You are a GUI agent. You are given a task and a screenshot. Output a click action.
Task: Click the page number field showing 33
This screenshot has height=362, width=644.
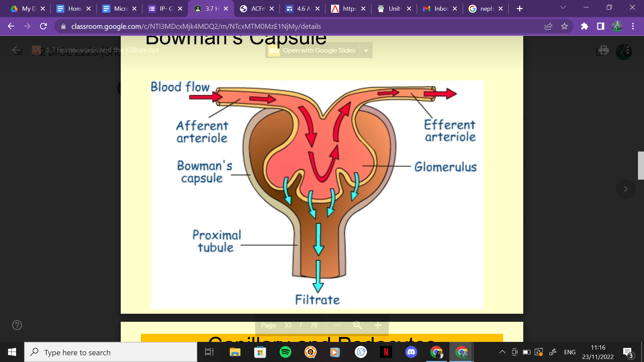tap(288, 325)
